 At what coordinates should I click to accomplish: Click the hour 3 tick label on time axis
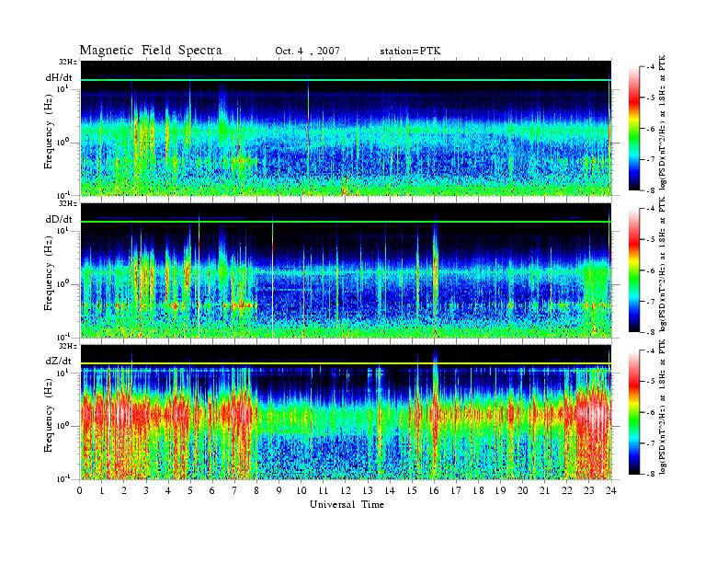(x=146, y=490)
